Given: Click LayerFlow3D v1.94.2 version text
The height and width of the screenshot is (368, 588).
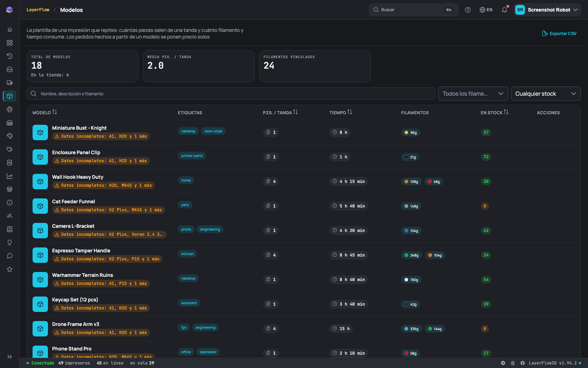Looking at the screenshot, I should pyautogui.click(x=553, y=363).
